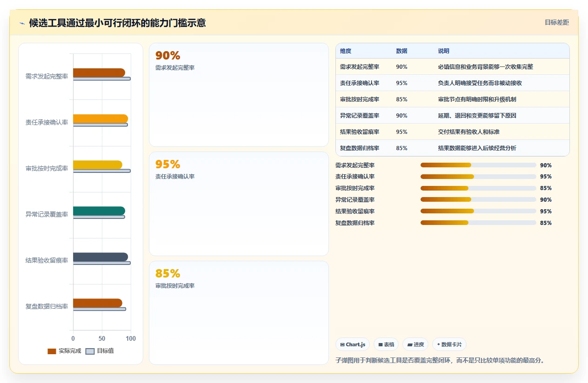This screenshot has height=383, width=588.
Task: Select the 责任承接确认率 progress bar
Action: pyautogui.click(x=478, y=177)
